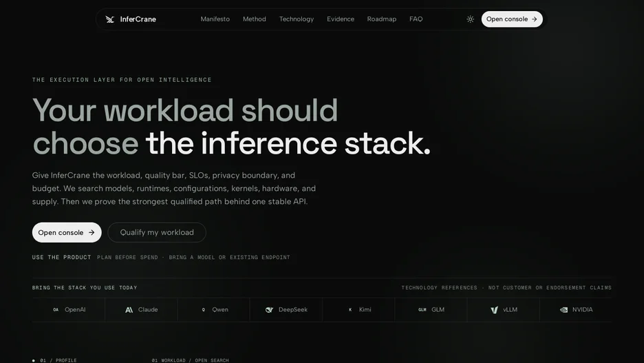Click the OpenAI logo icon
Screen dimensions: 644x363
[x=56, y=309]
